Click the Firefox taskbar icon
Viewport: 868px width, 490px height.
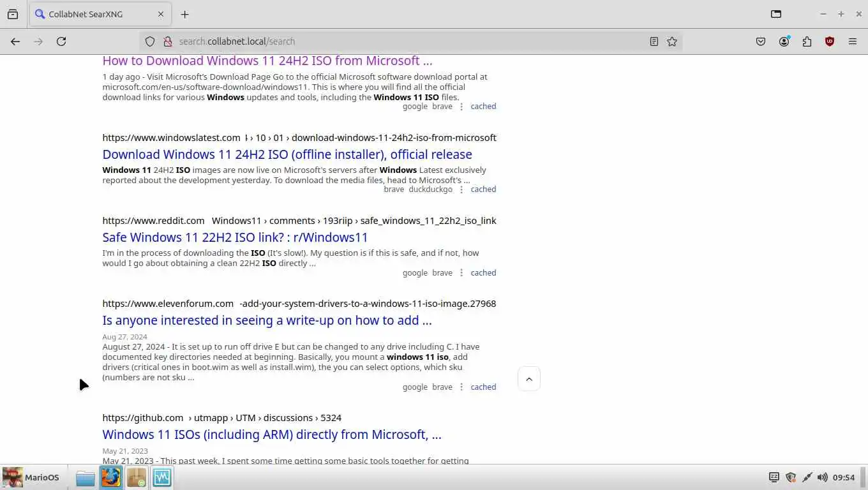[x=110, y=477]
